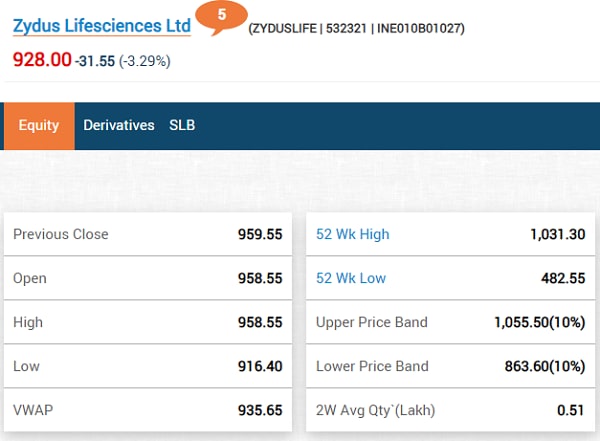This screenshot has height=441, width=600.
Task: Click the 1,031.30 52-week high value
Action: coord(557,234)
